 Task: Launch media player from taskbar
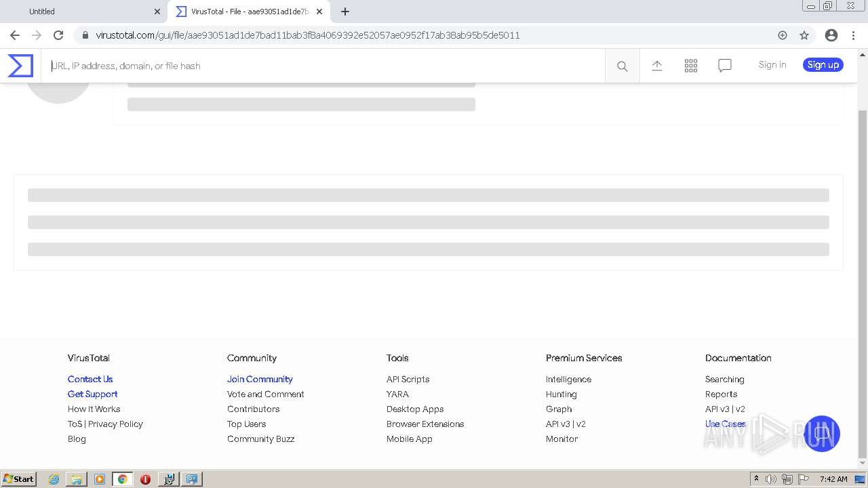coord(100,479)
